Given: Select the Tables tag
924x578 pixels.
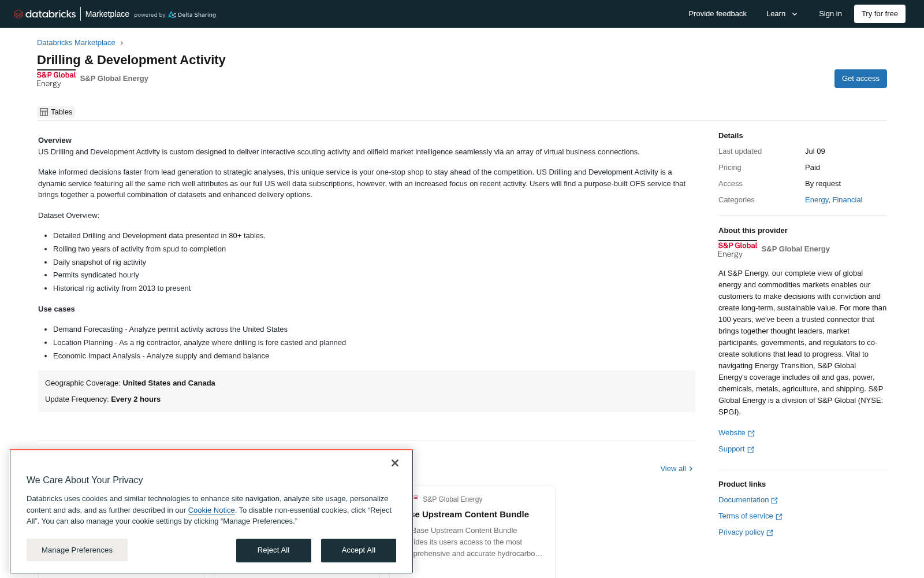Looking at the screenshot, I should (x=56, y=112).
